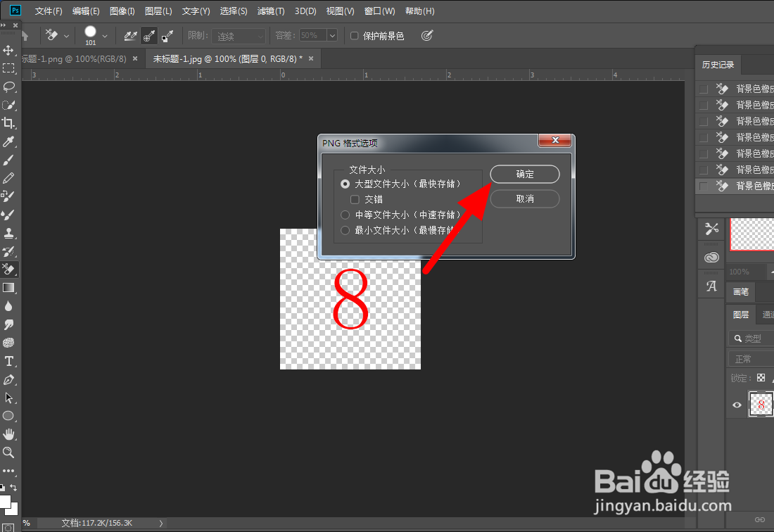This screenshot has width=774, height=532.
Task: Open the Glyphs panel icon
Action: [x=711, y=286]
